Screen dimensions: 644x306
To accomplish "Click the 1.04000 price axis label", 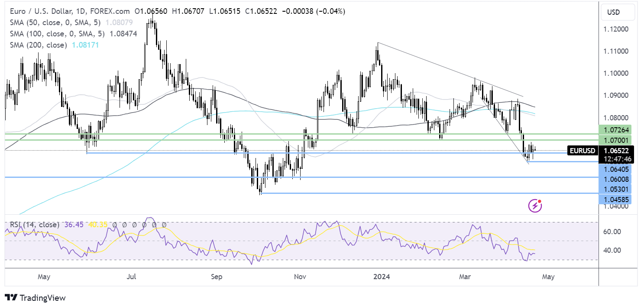I will click(617, 206).
